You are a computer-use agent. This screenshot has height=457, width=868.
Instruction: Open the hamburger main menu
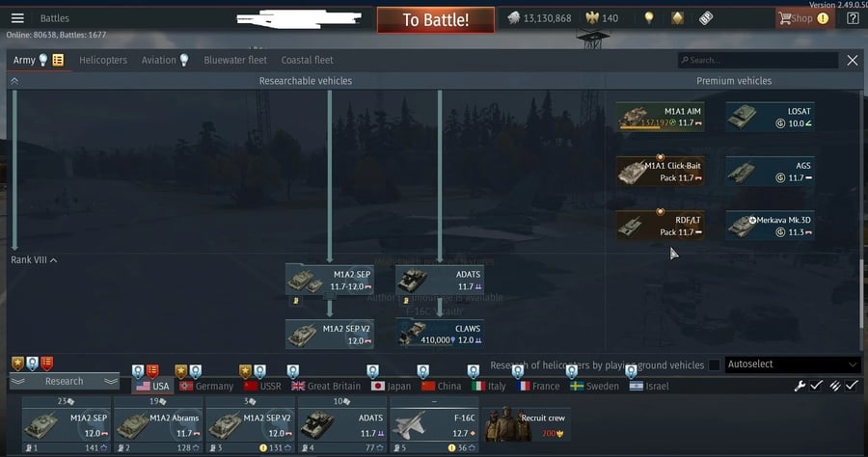[x=17, y=18]
